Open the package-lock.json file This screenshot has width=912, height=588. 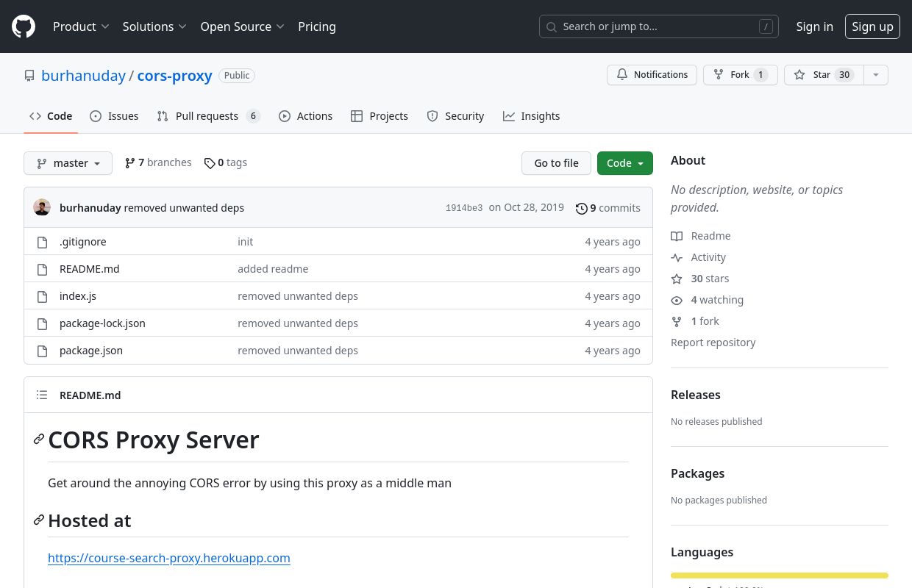coord(102,323)
